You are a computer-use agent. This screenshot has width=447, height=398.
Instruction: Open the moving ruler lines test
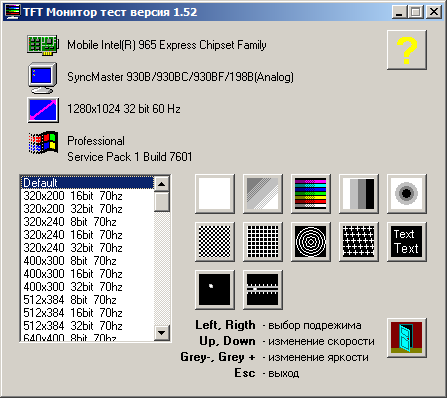(x=263, y=290)
